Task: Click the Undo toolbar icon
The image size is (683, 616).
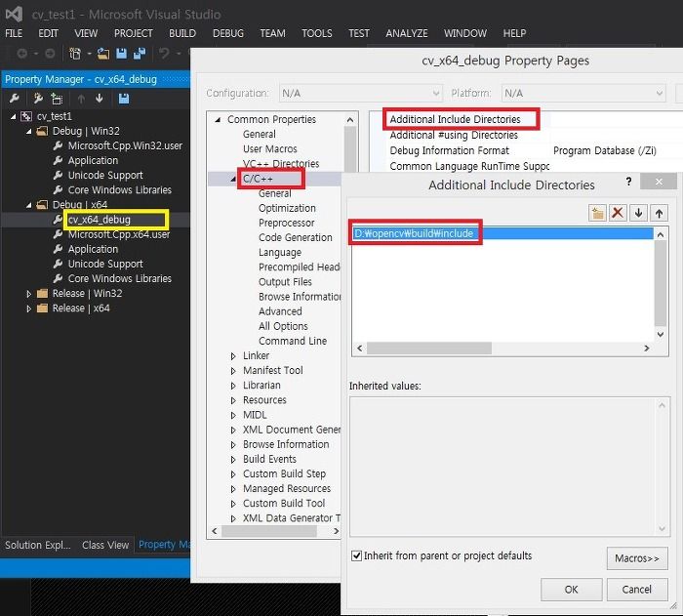Action: 164,54
